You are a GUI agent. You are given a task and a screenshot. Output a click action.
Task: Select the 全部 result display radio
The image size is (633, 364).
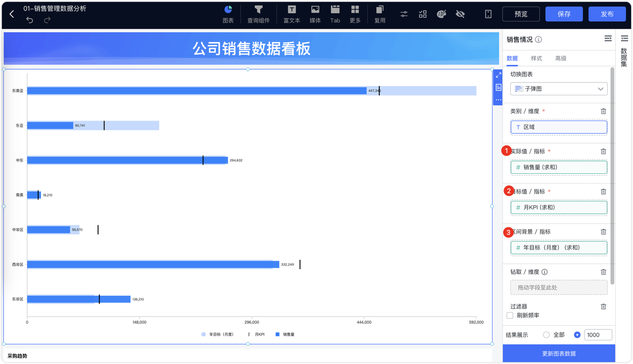(546, 335)
